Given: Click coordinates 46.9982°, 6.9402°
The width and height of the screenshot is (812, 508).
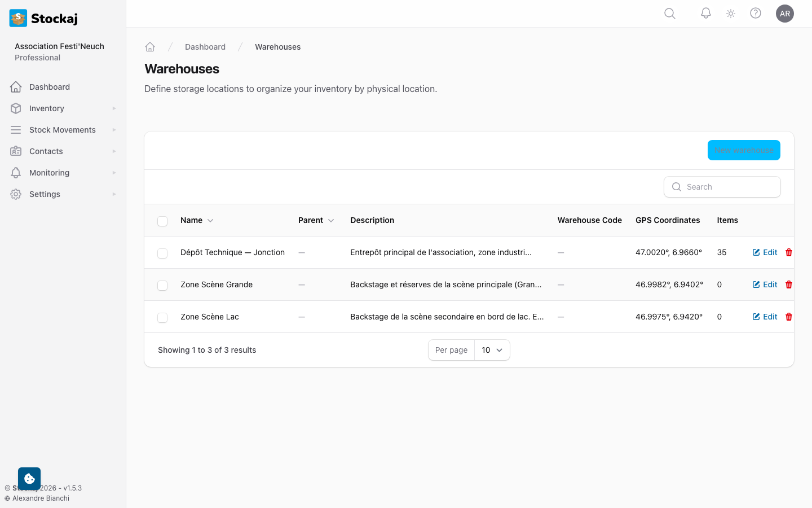Looking at the screenshot, I should 669,284.
